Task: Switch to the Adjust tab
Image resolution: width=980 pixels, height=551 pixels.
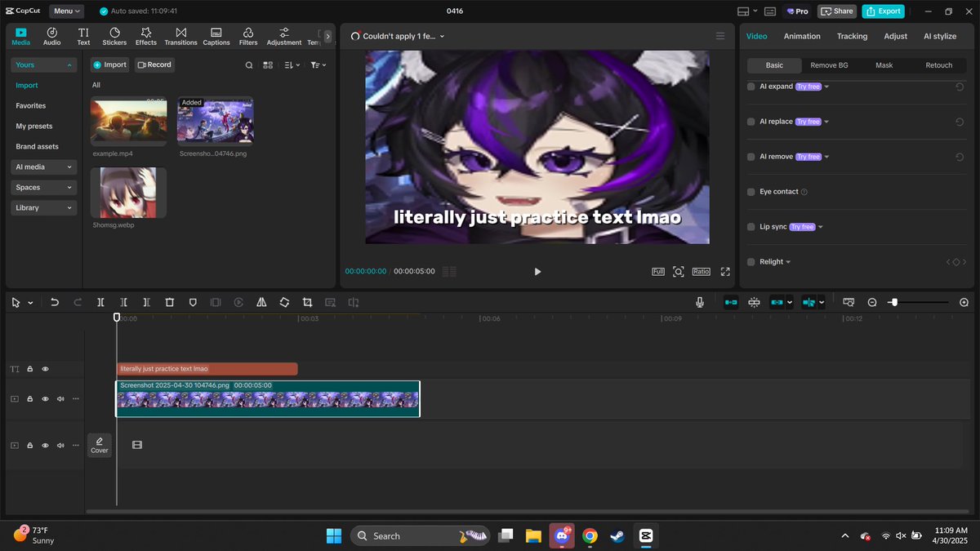Action: point(895,36)
